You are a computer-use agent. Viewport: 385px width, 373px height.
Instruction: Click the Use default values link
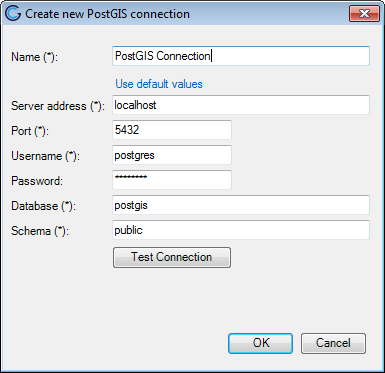pos(159,84)
